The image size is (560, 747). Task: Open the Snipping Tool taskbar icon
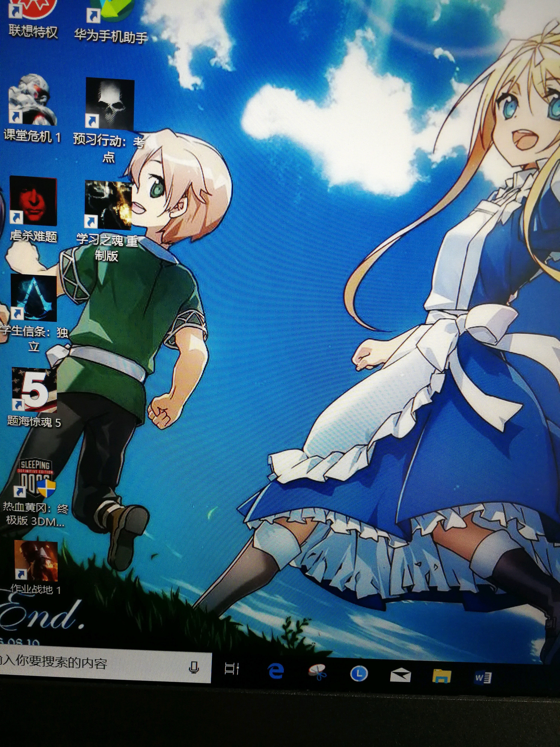pyautogui.click(x=317, y=671)
